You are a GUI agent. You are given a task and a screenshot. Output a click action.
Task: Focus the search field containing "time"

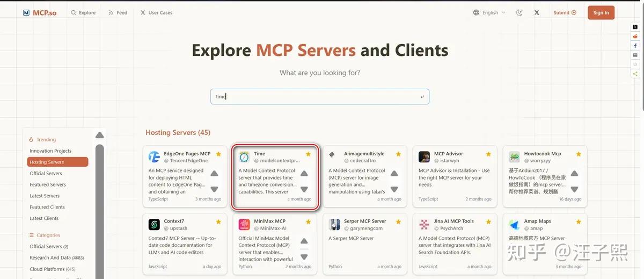[x=320, y=97]
